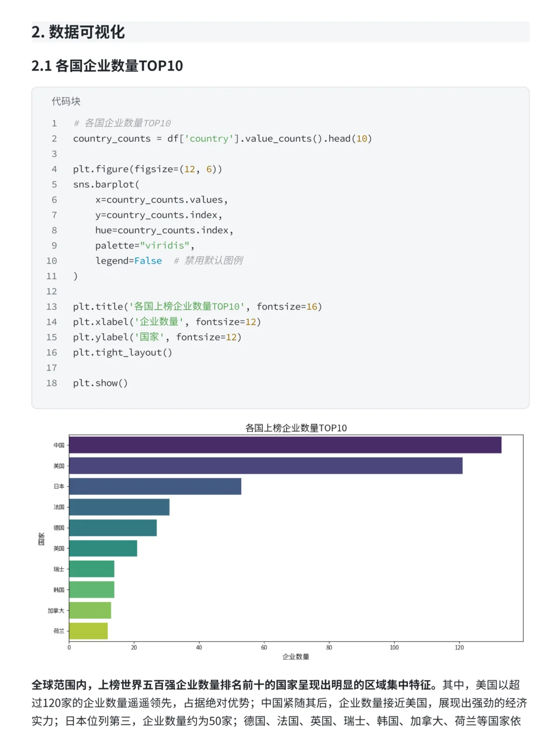
Task: Click the "代码块" code block label
Action: pyautogui.click(x=66, y=101)
